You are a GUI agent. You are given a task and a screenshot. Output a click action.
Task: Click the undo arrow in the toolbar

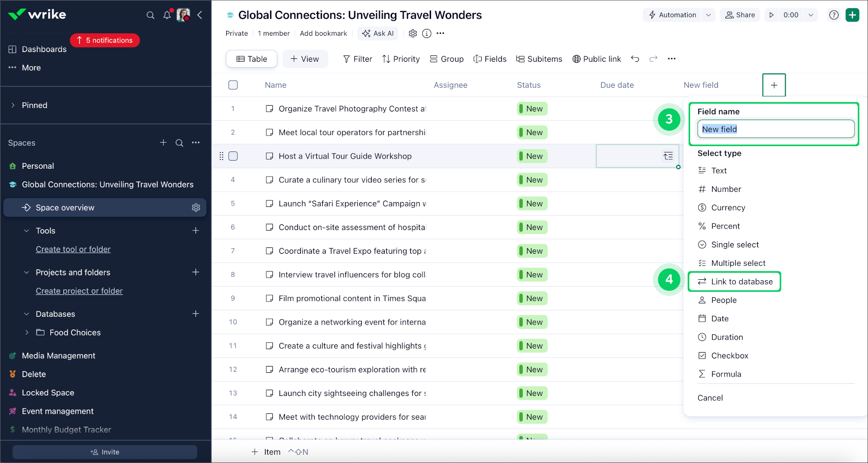click(635, 59)
